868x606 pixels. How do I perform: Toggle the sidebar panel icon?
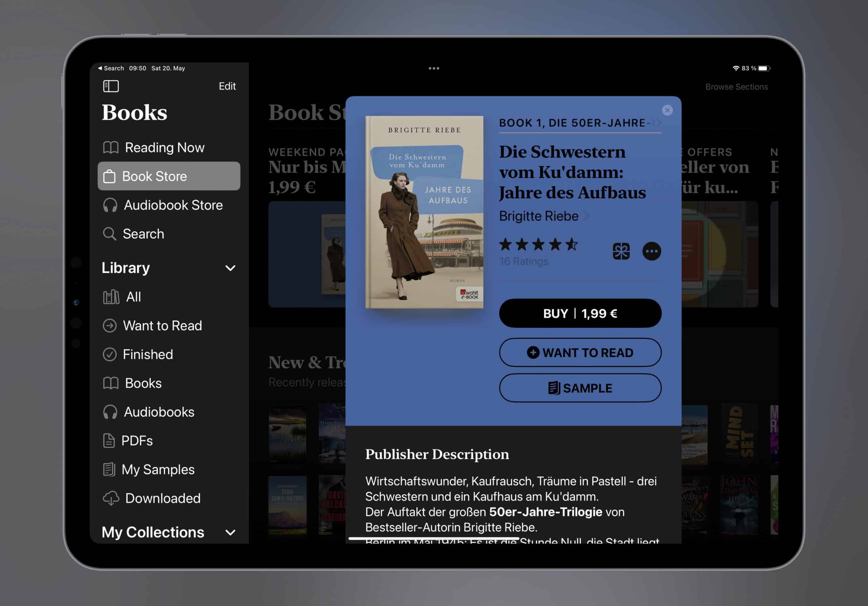[111, 86]
